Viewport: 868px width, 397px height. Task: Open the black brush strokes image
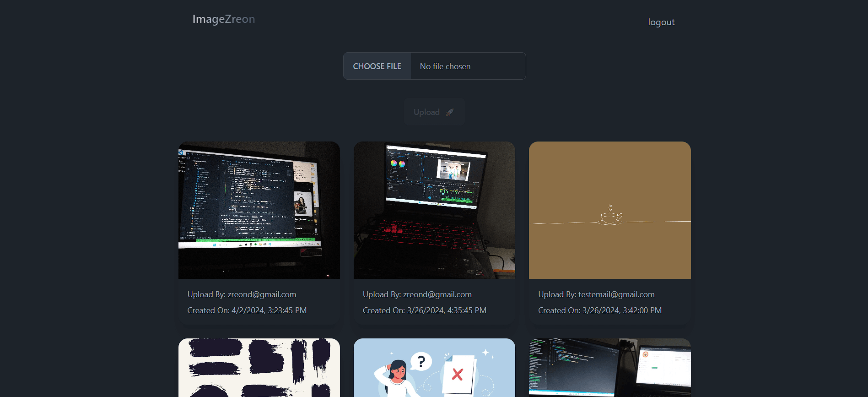pyautogui.click(x=259, y=368)
